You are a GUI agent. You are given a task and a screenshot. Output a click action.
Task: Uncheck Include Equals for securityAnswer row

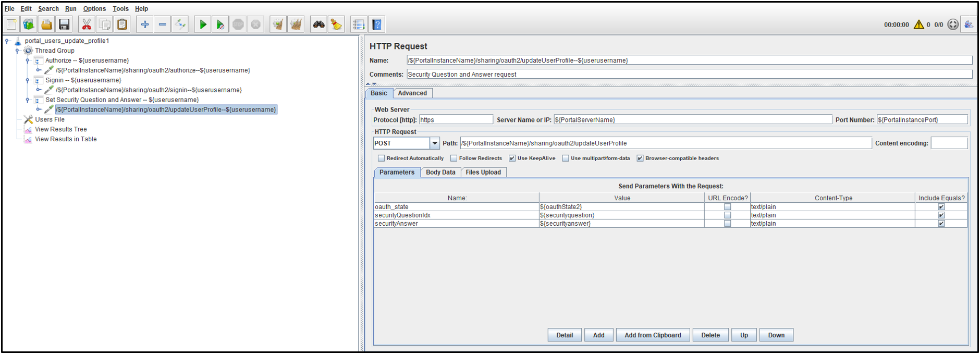point(941,224)
